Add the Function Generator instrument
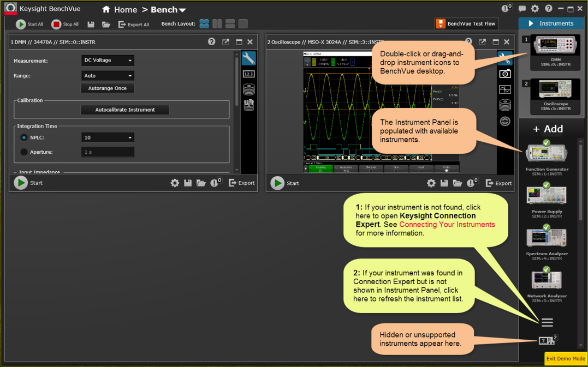This screenshot has width=588, height=367. coord(547,158)
